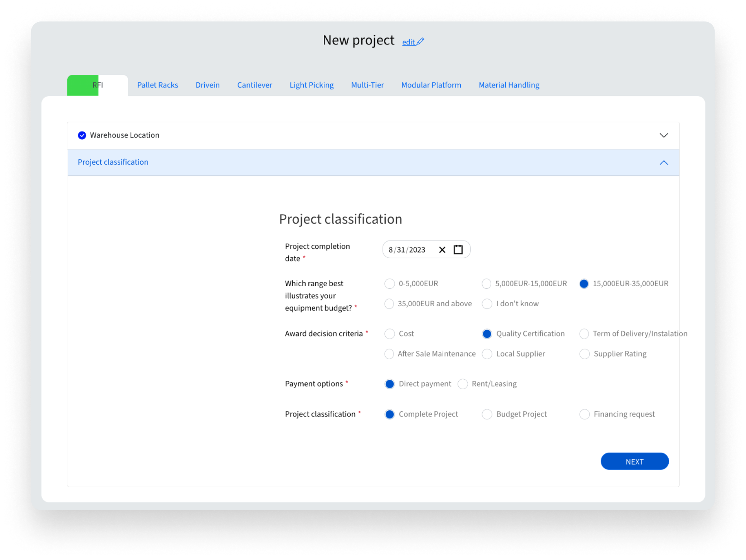Open the calendar picker icon
This screenshot has width=746, height=560.
458,249
